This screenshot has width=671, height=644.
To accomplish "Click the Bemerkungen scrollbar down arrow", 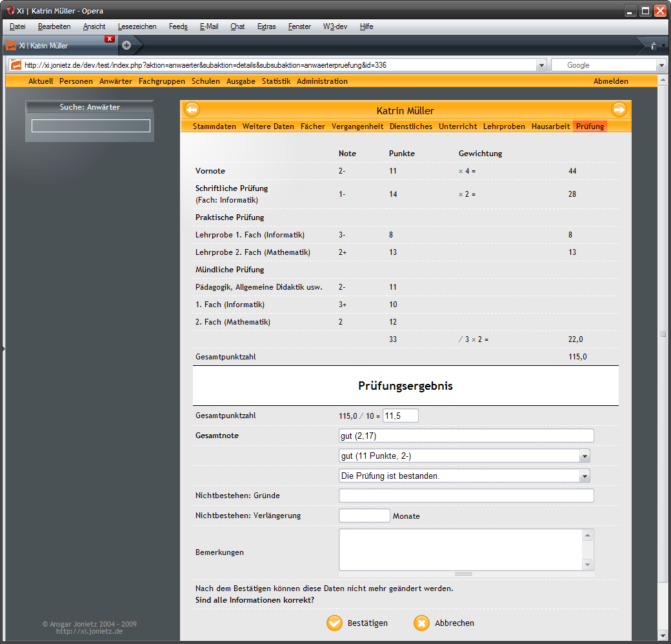I will coord(588,565).
